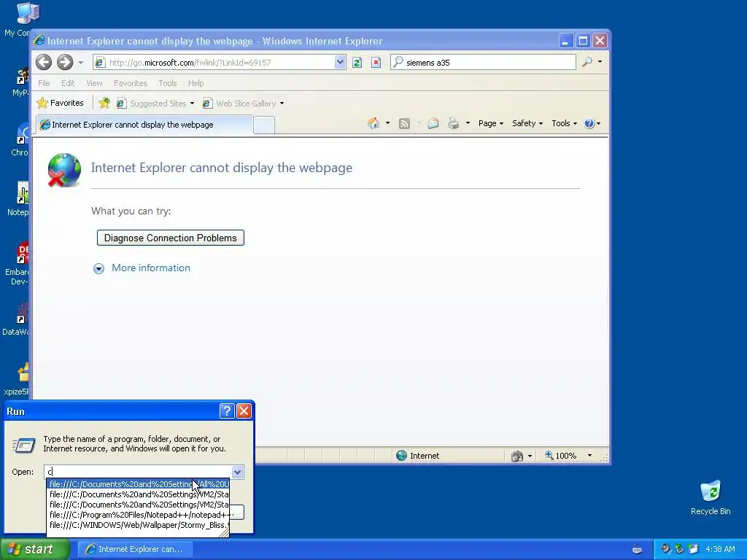747x560 pixels.
Task: Select the first VM2/Sta autocomplete suggestion
Action: [x=139, y=495]
